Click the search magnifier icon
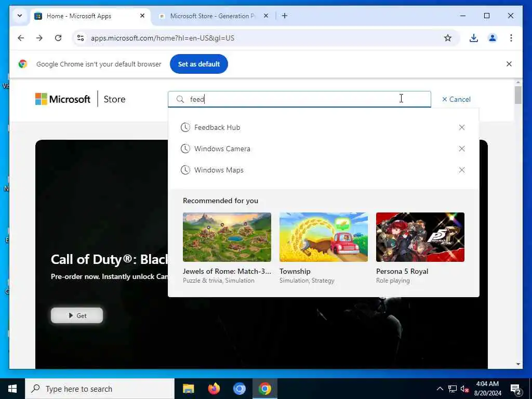532x399 pixels. tap(180, 99)
